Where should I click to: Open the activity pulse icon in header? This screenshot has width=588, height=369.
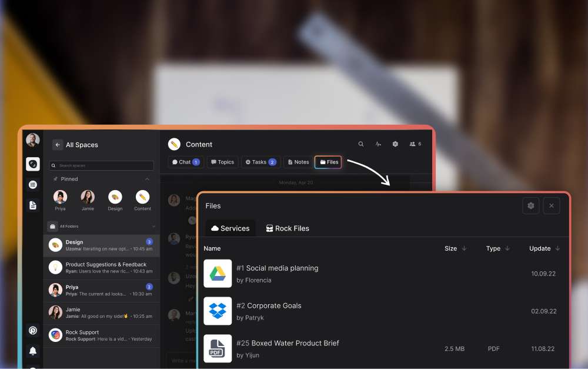click(378, 144)
